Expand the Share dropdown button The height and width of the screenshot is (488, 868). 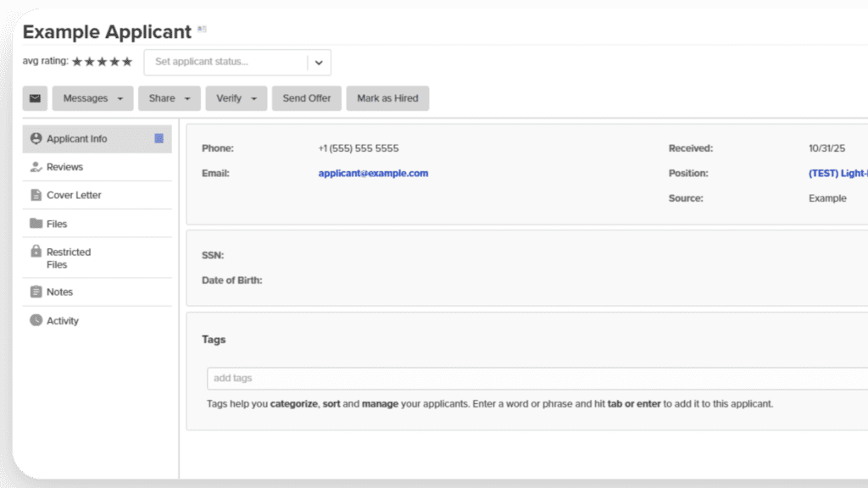(x=170, y=98)
